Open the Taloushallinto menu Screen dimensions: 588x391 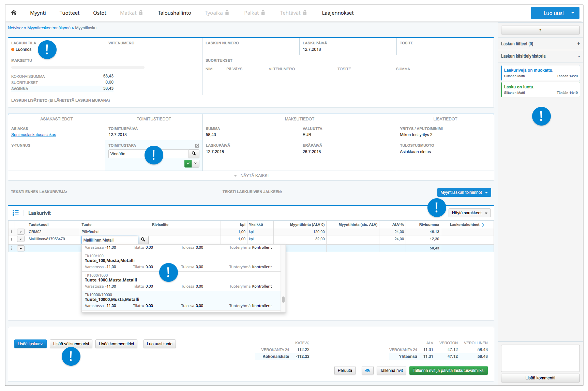point(174,13)
